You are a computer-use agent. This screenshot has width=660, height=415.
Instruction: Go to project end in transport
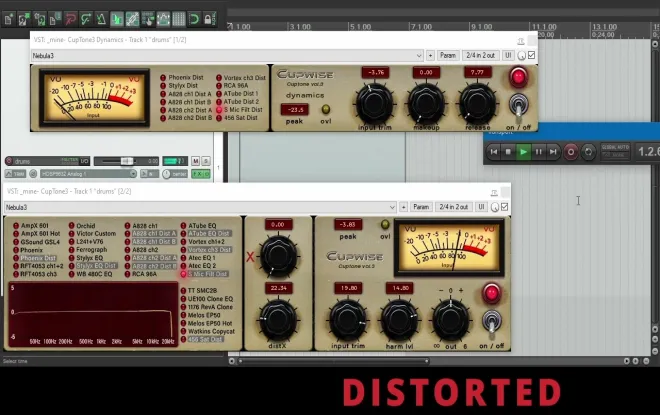coord(553,152)
